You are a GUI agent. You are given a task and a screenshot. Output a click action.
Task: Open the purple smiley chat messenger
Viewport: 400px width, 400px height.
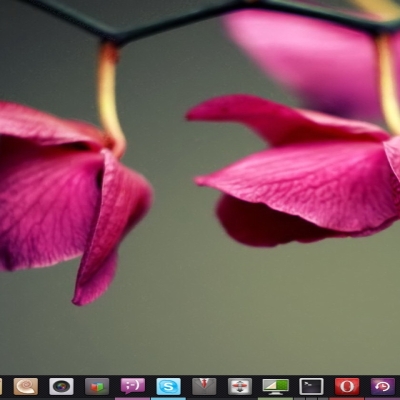coord(133,386)
